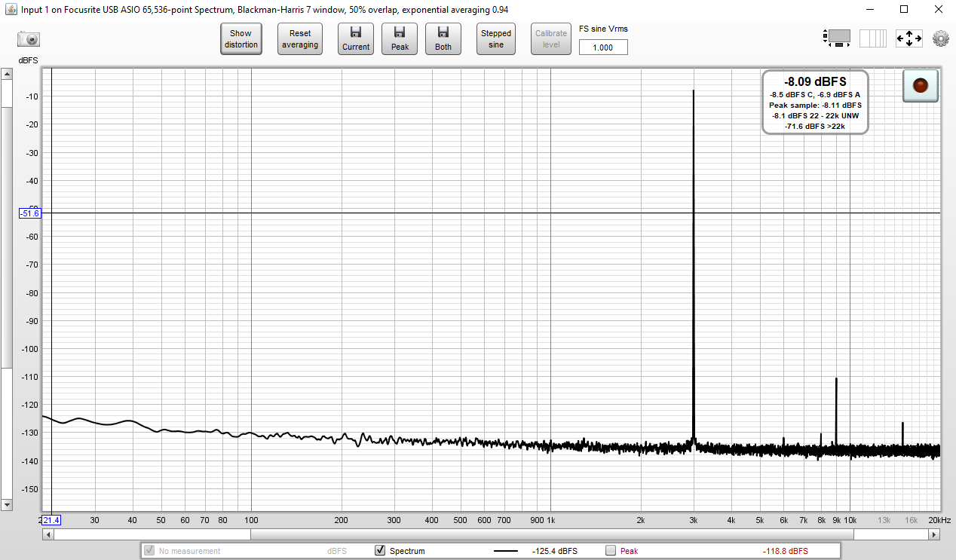Toggle the Spectrum trace checkbox
The image size is (956, 560).
[x=380, y=551]
